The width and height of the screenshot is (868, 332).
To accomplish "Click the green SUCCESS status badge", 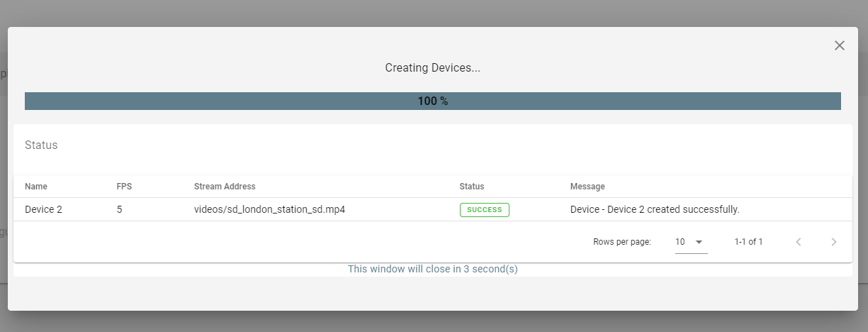I will click(484, 209).
